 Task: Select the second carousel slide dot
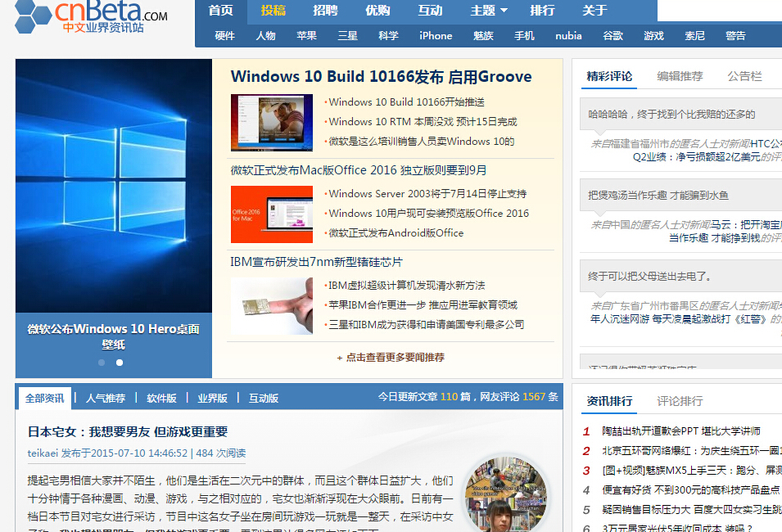pyautogui.click(x=120, y=363)
